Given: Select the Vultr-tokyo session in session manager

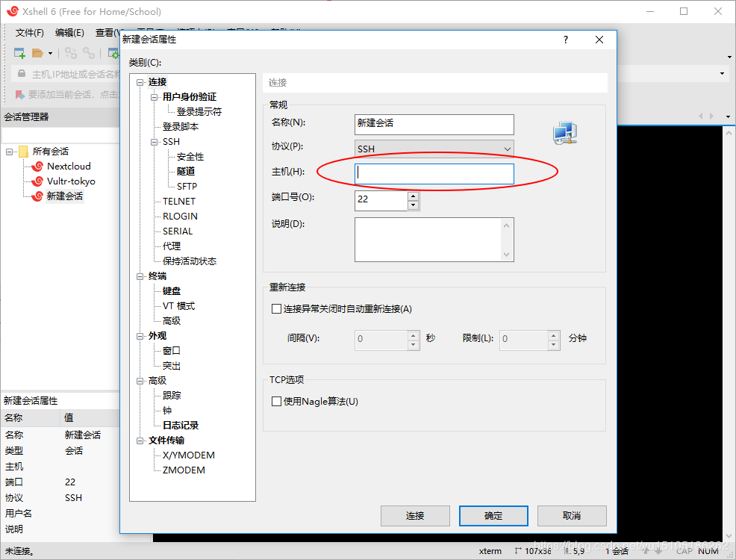Looking at the screenshot, I should tap(70, 181).
